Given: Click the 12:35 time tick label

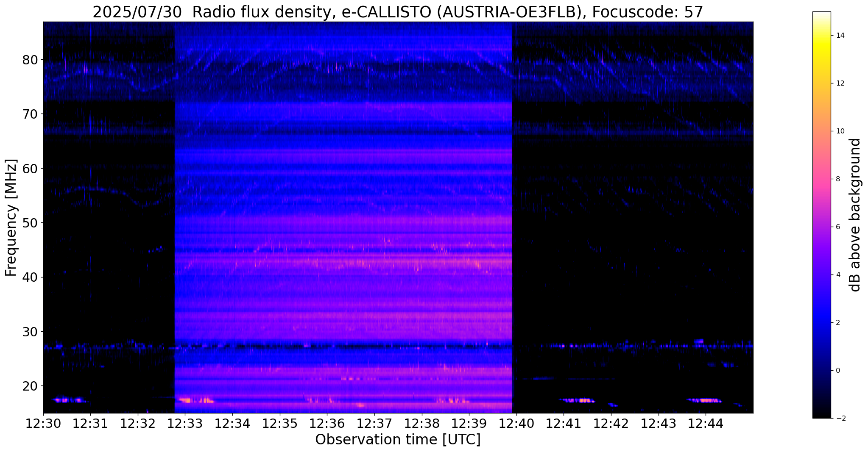Looking at the screenshot, I should point(280,423).
